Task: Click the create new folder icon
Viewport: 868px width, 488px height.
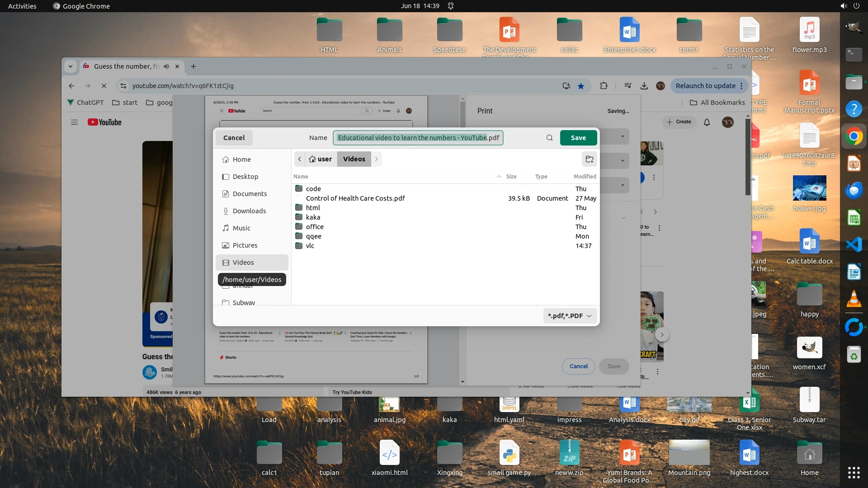Action: pos(589,159)
